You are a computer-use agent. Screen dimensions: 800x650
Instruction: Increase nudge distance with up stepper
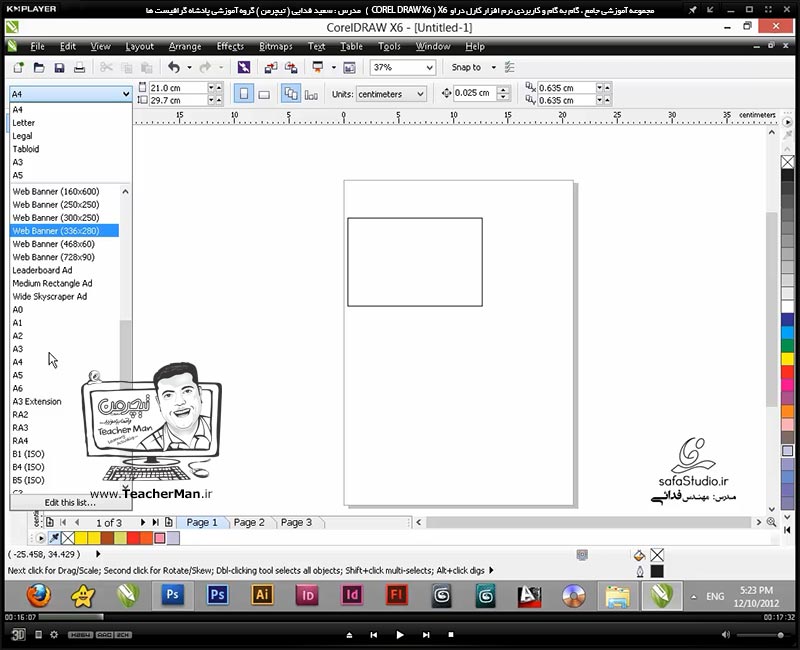(503, 89)
